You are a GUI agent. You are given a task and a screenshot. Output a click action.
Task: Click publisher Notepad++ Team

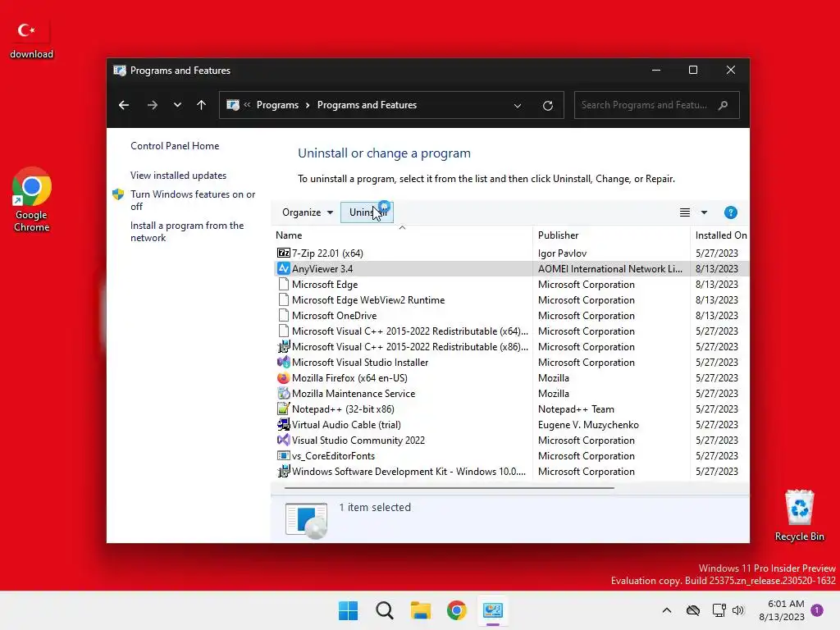pos(576,409)
